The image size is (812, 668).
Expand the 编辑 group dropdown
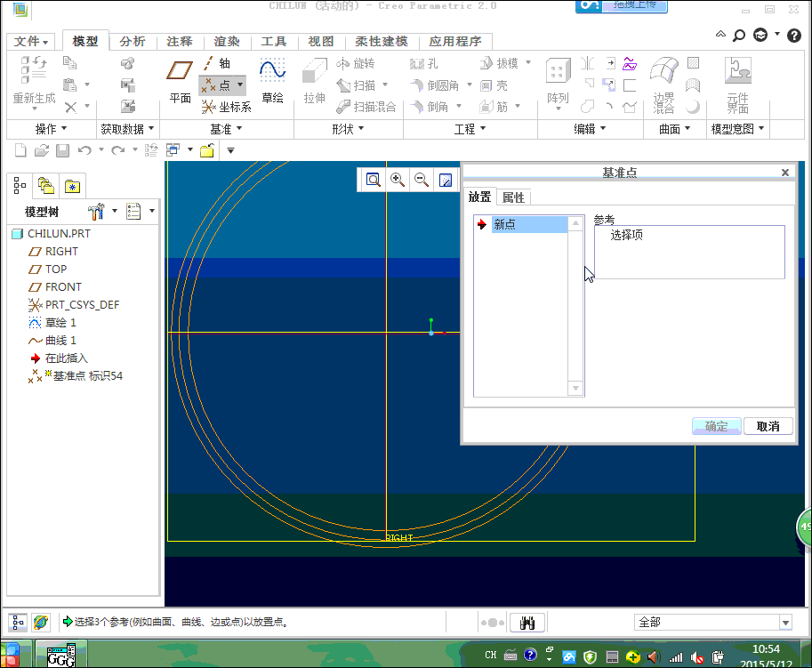pyautogui.click(x=590, y=129)
